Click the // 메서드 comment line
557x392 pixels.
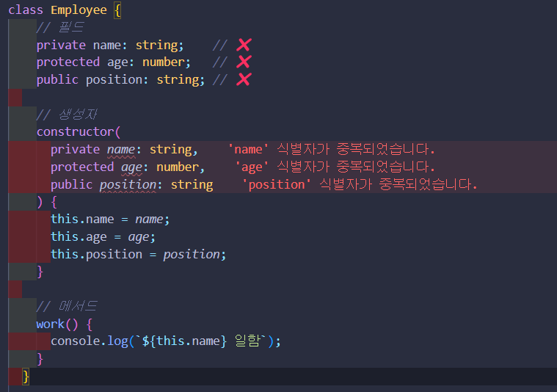[67, 306]
